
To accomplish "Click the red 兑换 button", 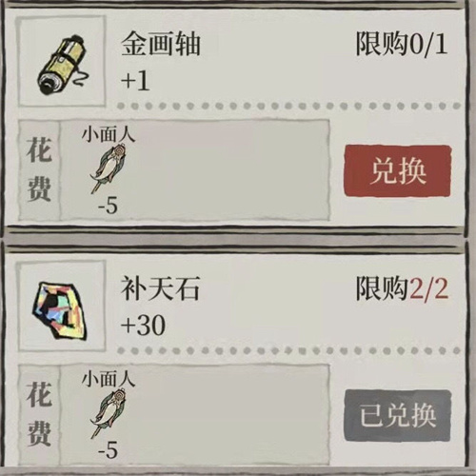I will [398, 170].
